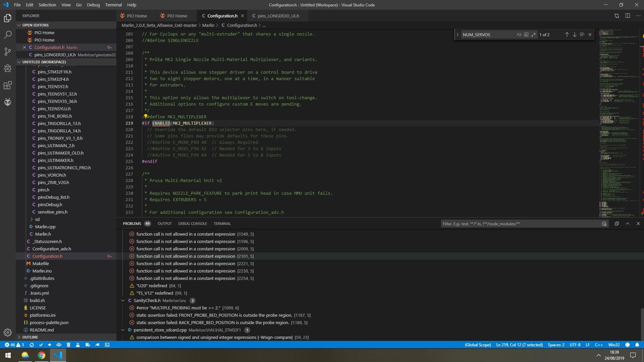Click the editor minimap
This screenshot has height=362, width=644.
619,123
